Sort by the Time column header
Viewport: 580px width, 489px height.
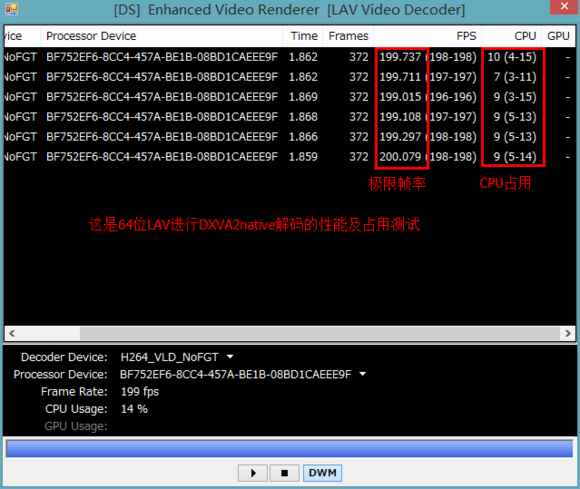303,36
